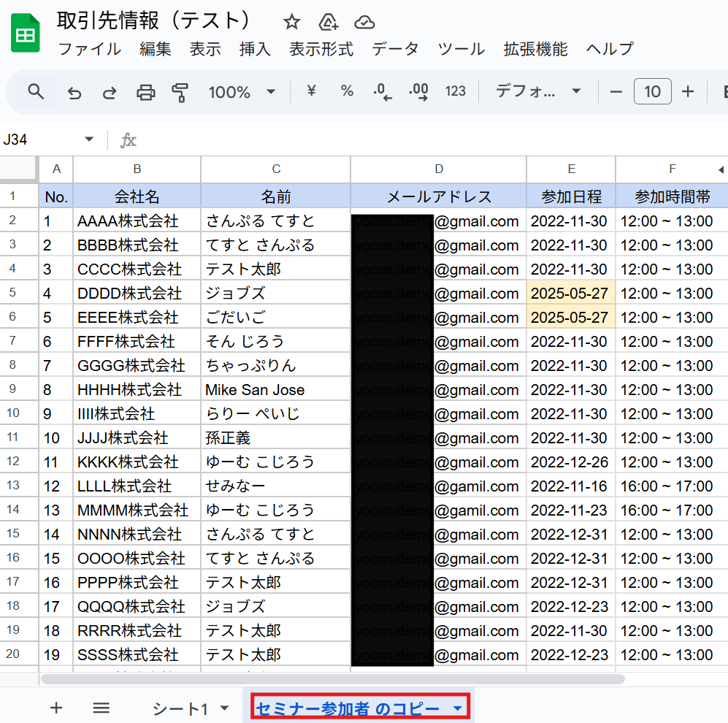Increase font size with plus button
This screenshot has width=728, height=723.
tap(687, 91)
